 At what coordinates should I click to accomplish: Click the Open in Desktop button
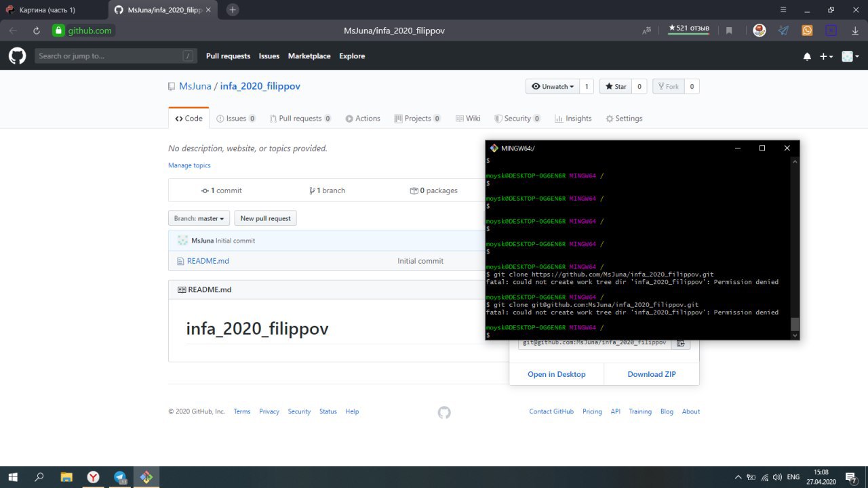[557, 374]
